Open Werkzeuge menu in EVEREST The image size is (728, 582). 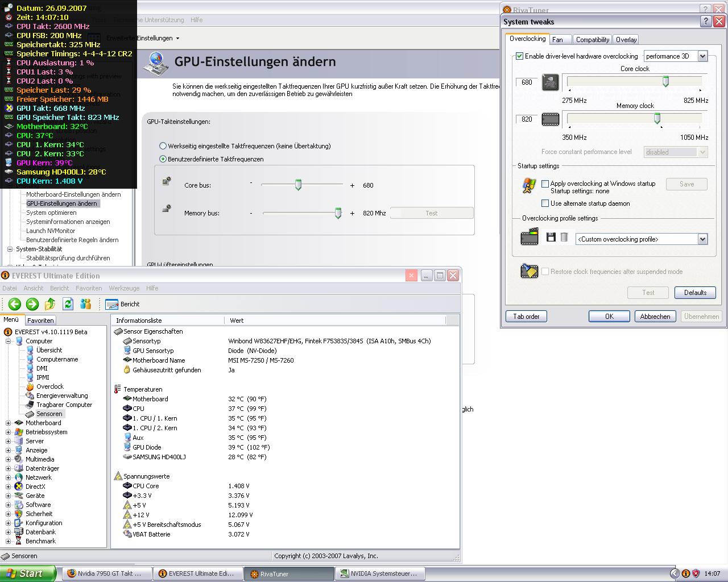[124, 288]
